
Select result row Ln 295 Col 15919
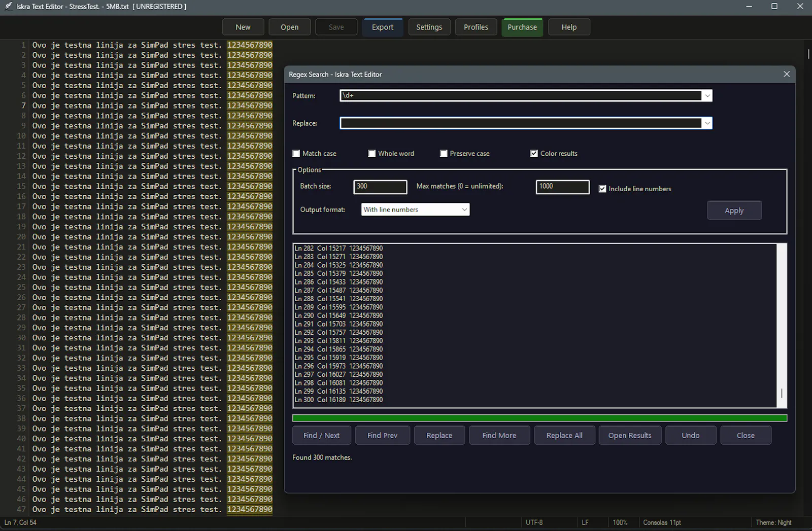click(x=339, y=358)
